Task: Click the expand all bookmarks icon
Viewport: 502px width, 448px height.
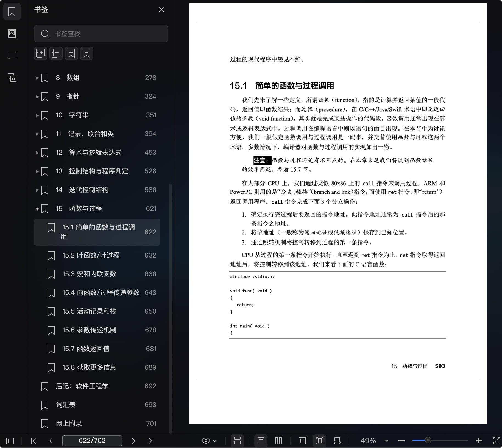Action: coord(41,53)
